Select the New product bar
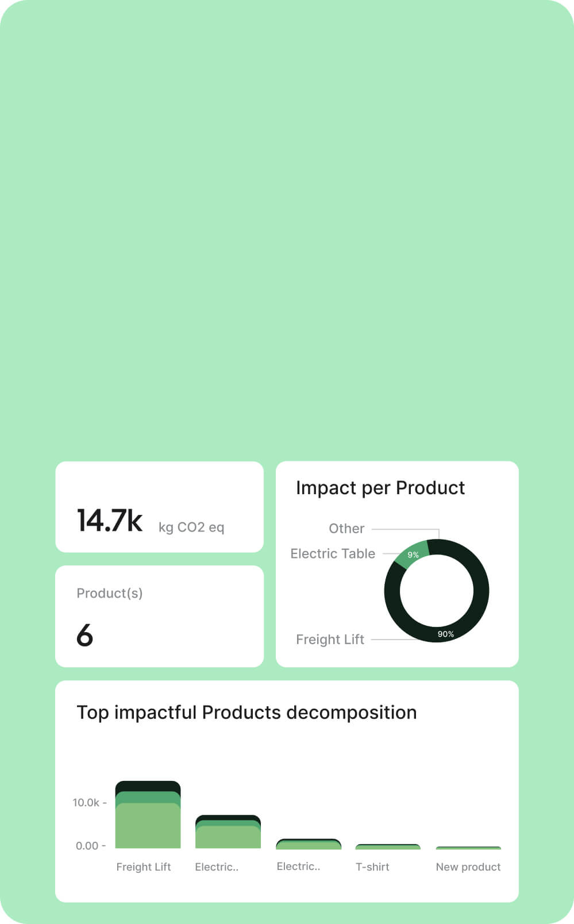The height and width of the screenshot is (924, 574). click(469, 848)
